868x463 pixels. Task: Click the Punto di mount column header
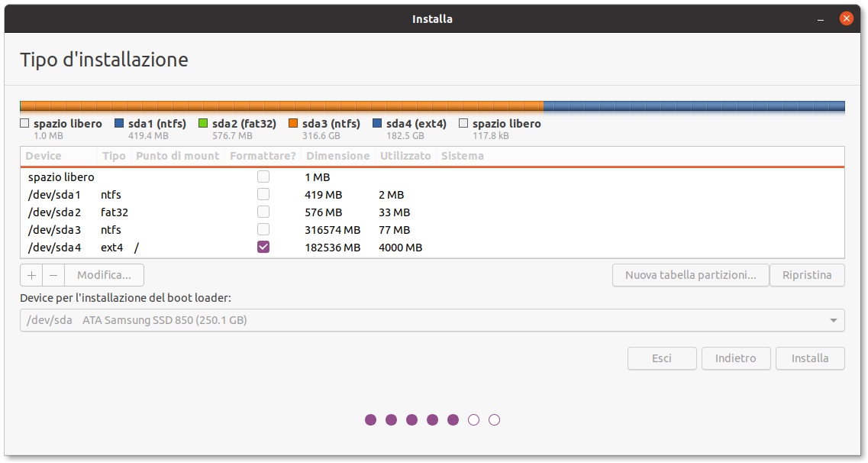[x=178, y=156]
